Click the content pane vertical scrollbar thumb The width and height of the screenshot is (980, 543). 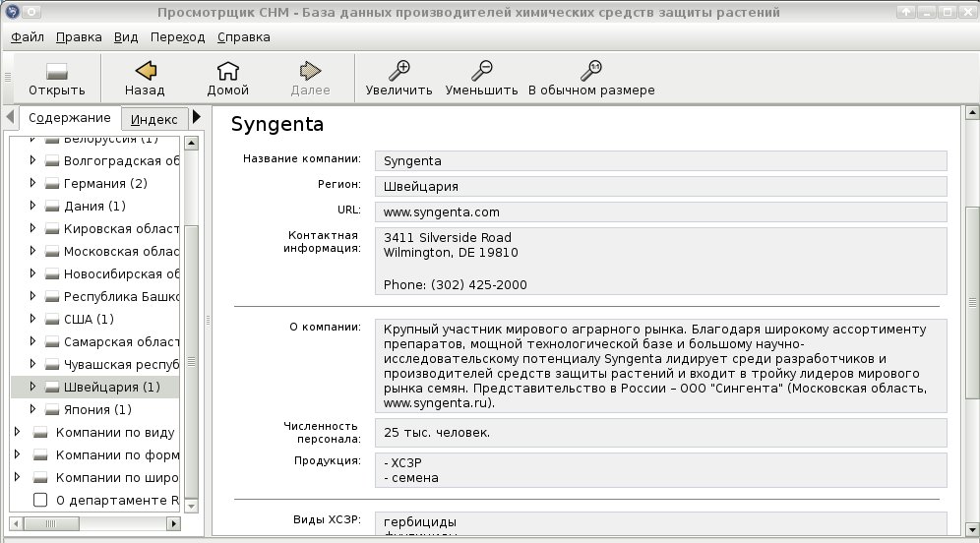tap(972, 302)
